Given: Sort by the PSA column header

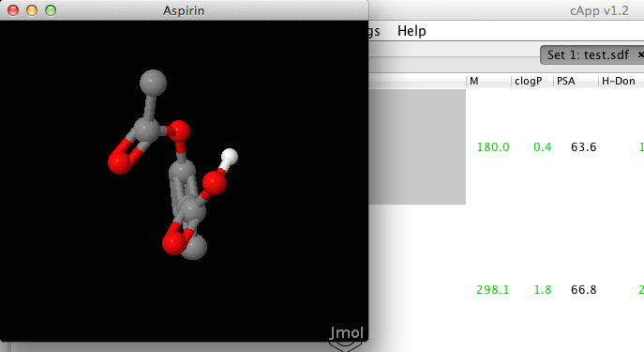Looking at the screenshot, I should coord(576,81).
